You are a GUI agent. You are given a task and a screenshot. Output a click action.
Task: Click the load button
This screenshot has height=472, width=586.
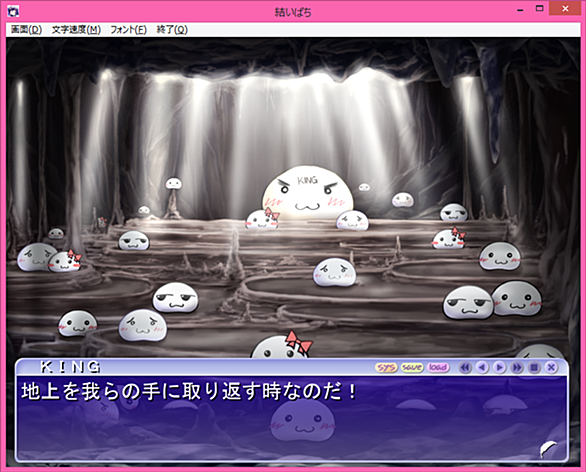[x=438, y=368]
